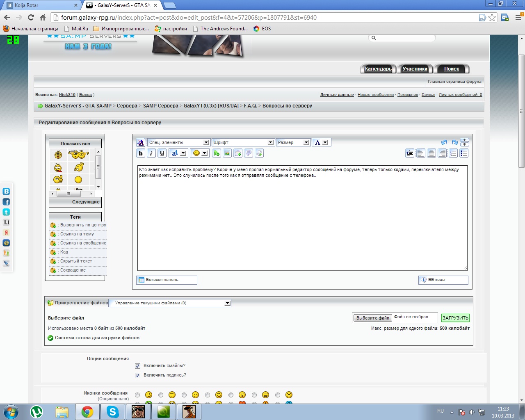Click the Facebook share icon in side bar

6,202
